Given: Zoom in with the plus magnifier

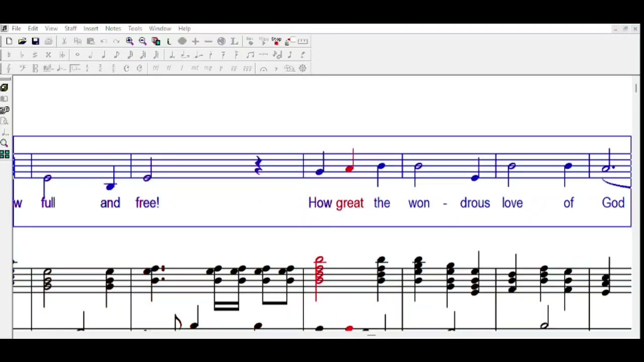Looking at the screenshot, I should (x=130, y=41).
